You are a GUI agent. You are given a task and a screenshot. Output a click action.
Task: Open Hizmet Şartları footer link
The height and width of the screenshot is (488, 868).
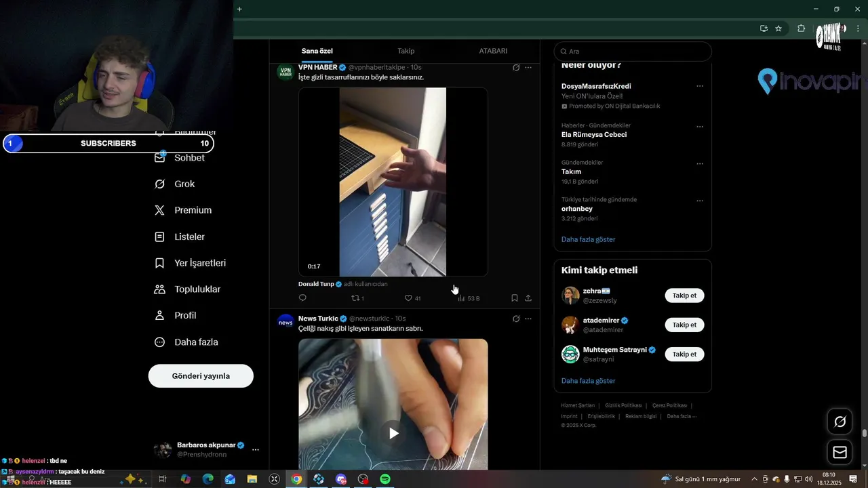click(578, 405)
